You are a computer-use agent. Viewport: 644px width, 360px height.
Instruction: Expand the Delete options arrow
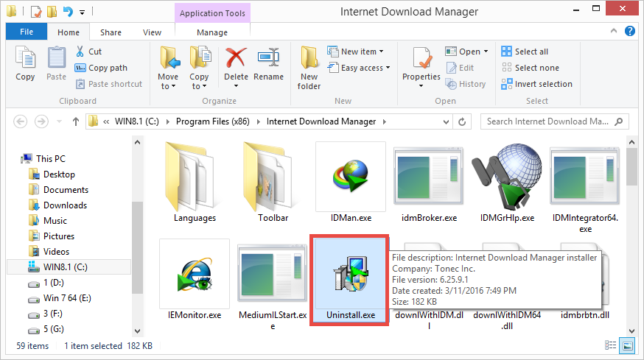[237, 86]
